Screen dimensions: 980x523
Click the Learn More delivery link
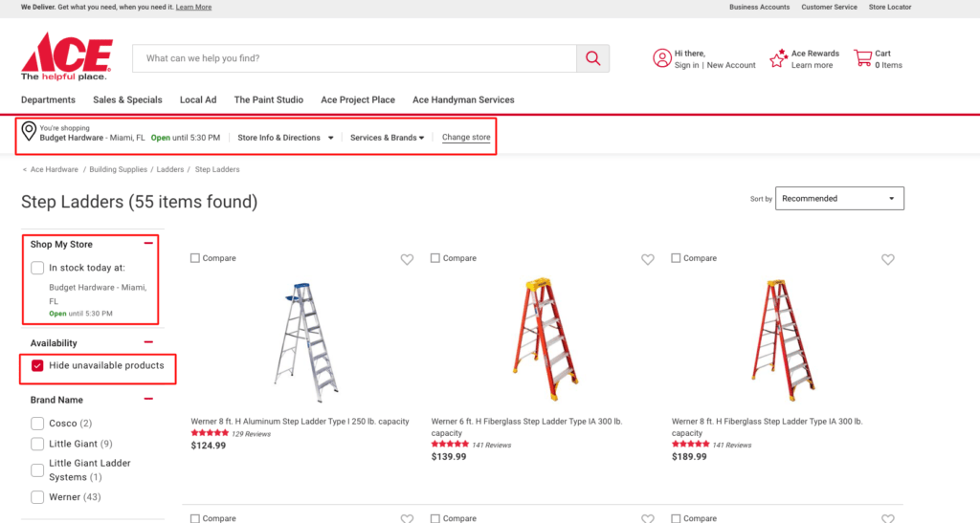click(193, 7)
